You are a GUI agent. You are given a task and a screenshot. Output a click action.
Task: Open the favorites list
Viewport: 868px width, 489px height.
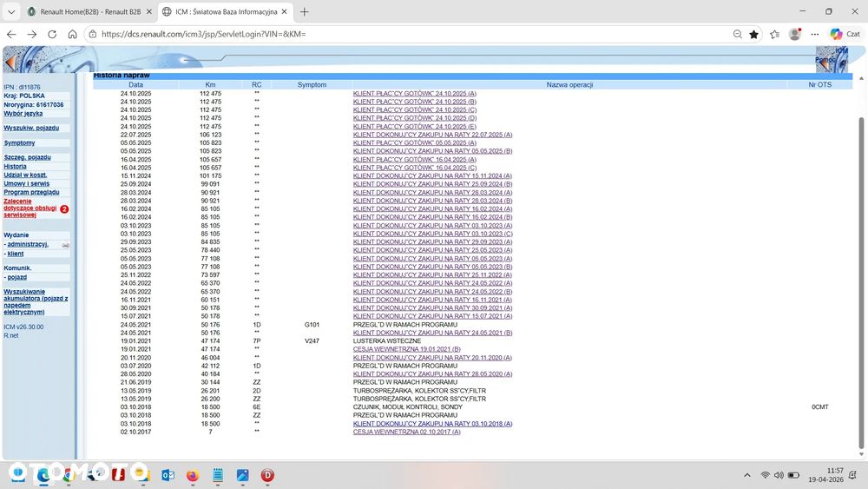point(774,35)
